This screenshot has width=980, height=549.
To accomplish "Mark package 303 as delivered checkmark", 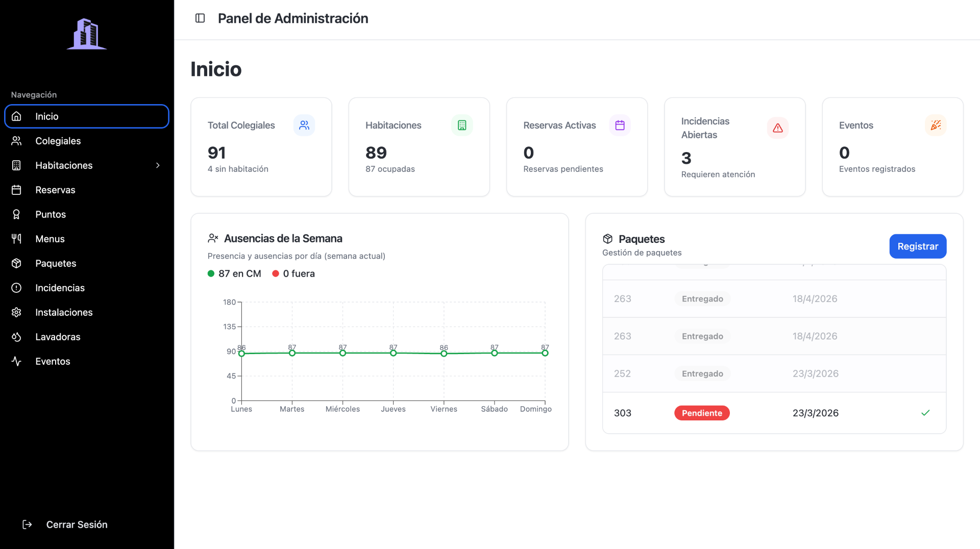I will pos(925,413).
